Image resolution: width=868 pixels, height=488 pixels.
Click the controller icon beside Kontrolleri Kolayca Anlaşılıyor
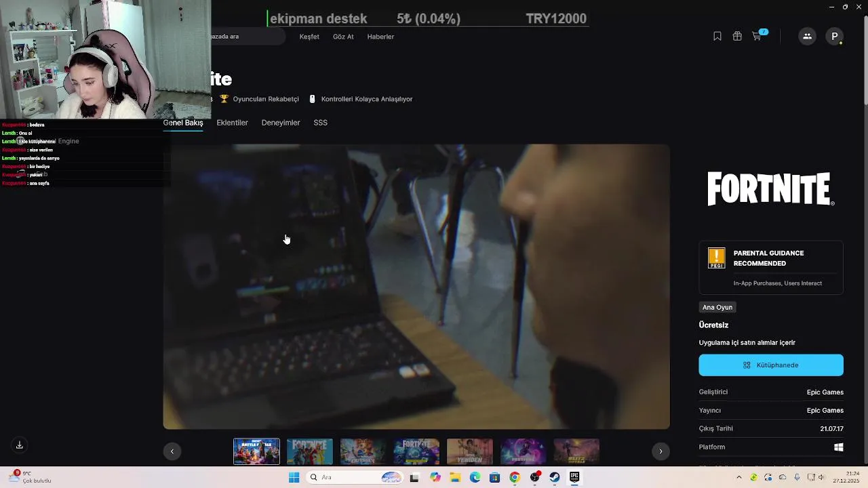[x=312, y=99]
